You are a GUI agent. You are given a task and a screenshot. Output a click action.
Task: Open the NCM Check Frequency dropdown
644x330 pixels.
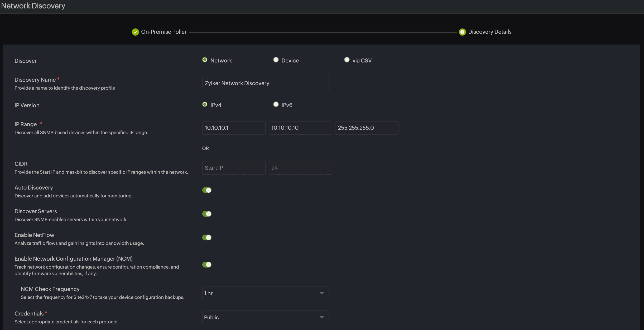pyautogui.click(x=265, y=293)
